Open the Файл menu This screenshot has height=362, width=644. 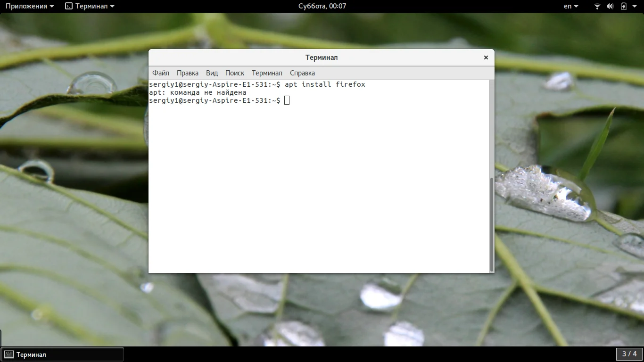pyautogui.click(x=161, y=73)
